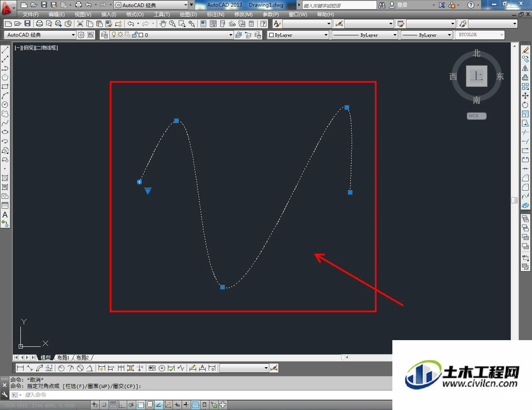Select the Spline draw tool
This screenshot has width=532, height=410.
[x=5, y=123]
